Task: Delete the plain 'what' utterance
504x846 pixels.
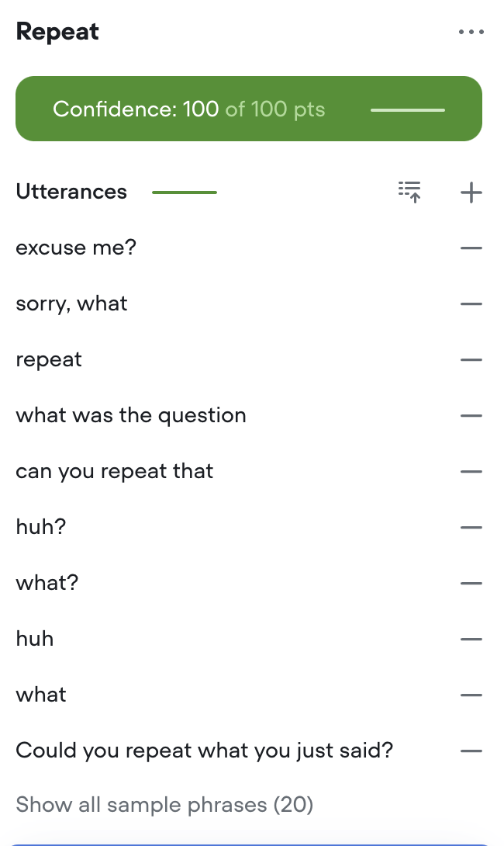Action: [x=471, y=695]
